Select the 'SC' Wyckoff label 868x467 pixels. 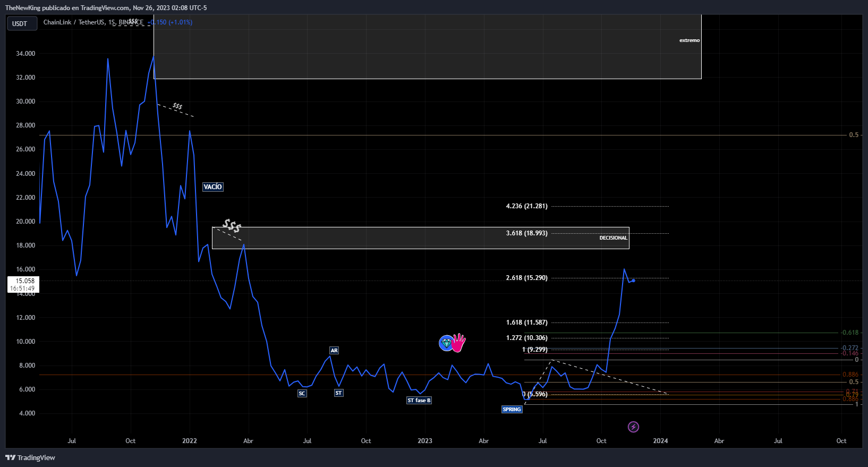coord(302,394)
